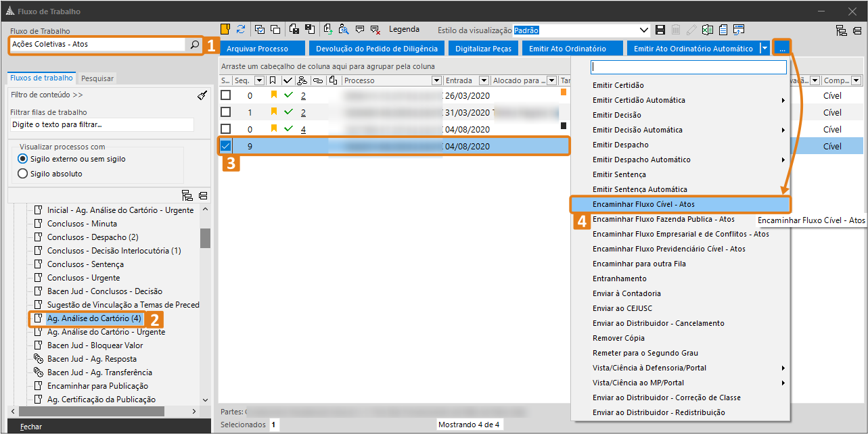Click the save visualization style floppy icon
Screen dimensions: 868x434
(x=661, y=30)
